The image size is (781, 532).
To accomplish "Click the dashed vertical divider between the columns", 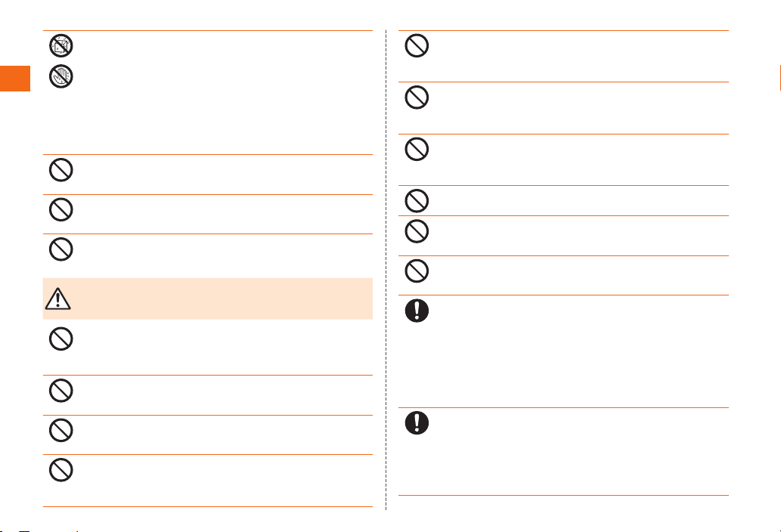I will tap(386, 270).
